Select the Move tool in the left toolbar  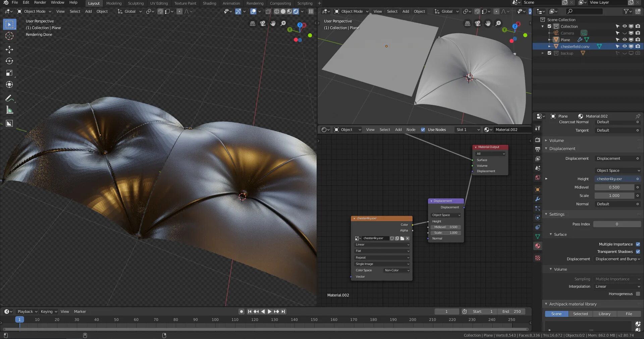[9, 50]
